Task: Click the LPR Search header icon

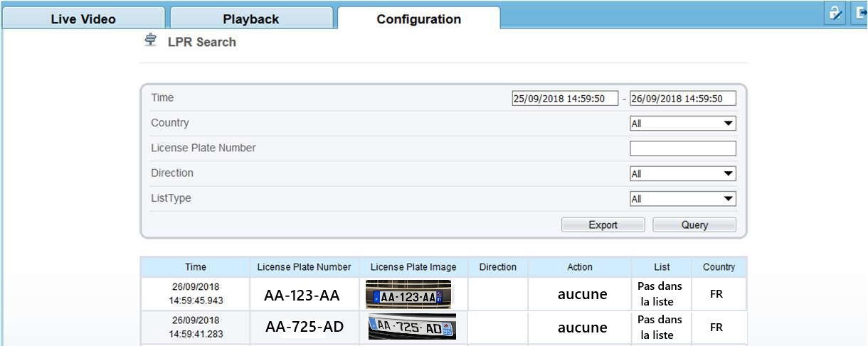Action: [x=150, y=40]
